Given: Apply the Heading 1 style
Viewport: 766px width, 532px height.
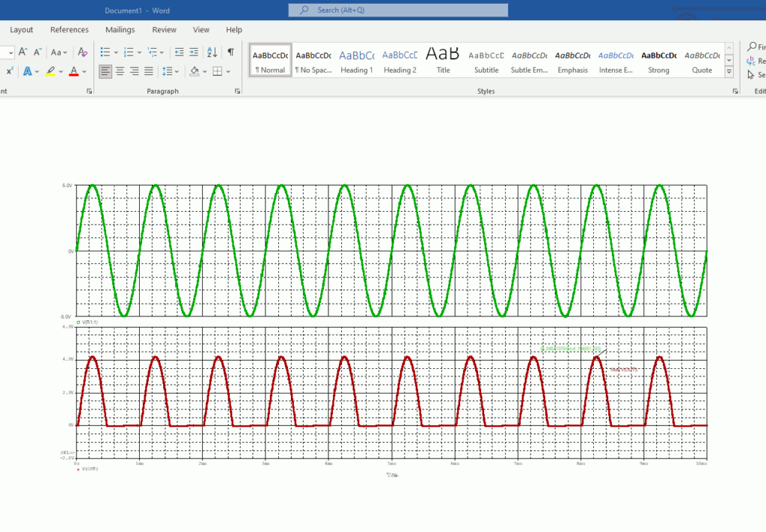Looking at the screenshot, I should pyautogui.click(x=357, y=60).
